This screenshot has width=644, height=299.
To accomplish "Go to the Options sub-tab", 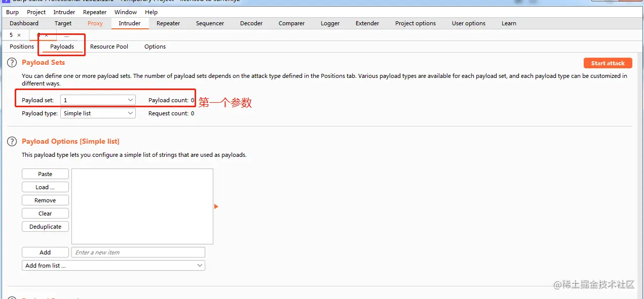I will click(155, 47).
